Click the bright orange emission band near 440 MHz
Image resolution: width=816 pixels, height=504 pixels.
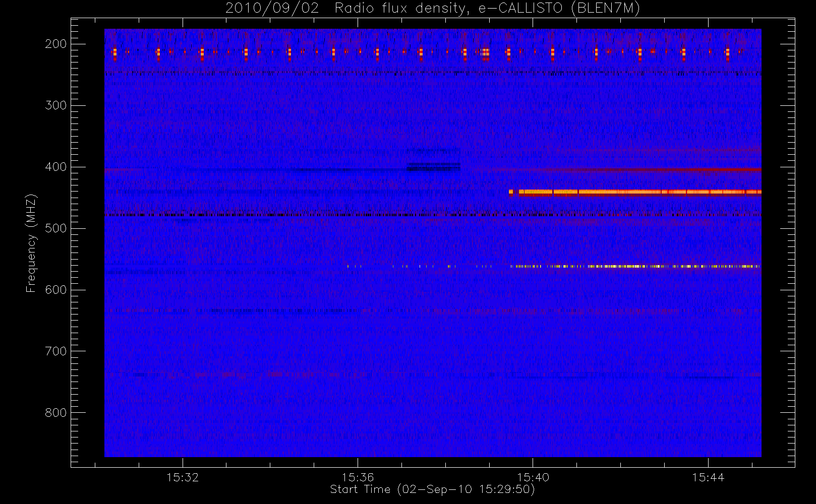(x=635, y=192)
